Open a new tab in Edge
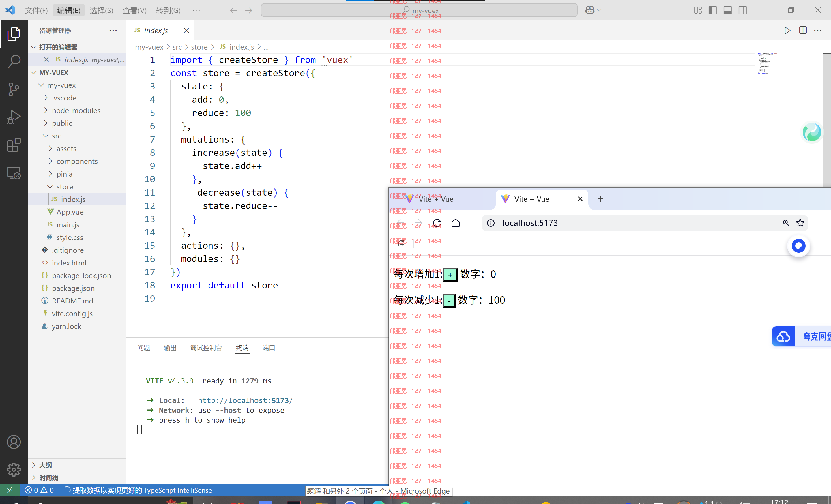This screenshot has height=504, width=831. pos(600,199)
